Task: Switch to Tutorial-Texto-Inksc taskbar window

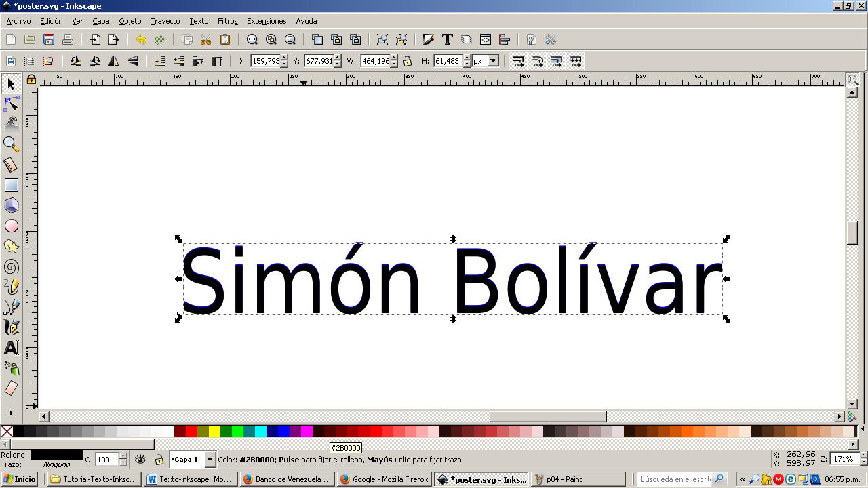Action: coord(94,479)
